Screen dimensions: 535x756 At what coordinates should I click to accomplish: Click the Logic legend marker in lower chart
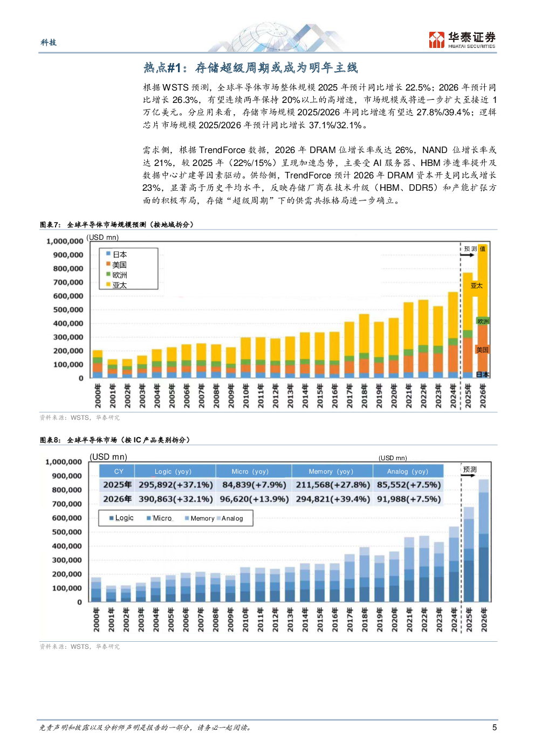(112, 518)
